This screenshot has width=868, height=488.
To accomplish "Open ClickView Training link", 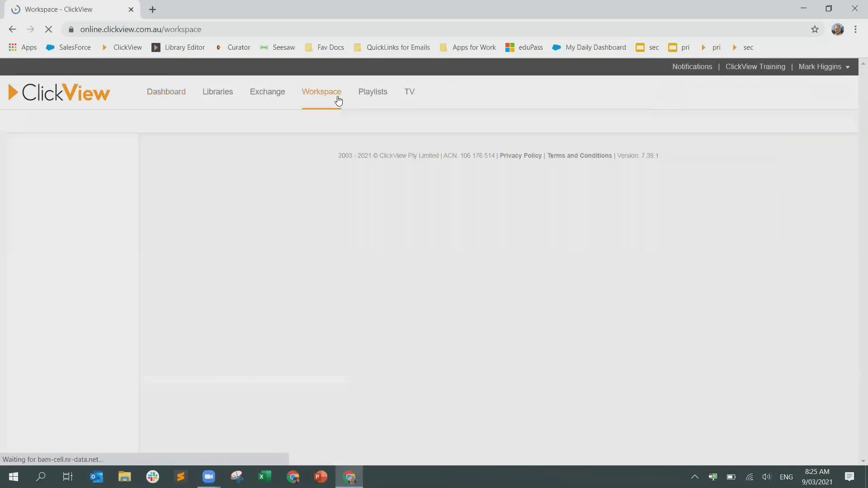I will click(x=755, y=67).
